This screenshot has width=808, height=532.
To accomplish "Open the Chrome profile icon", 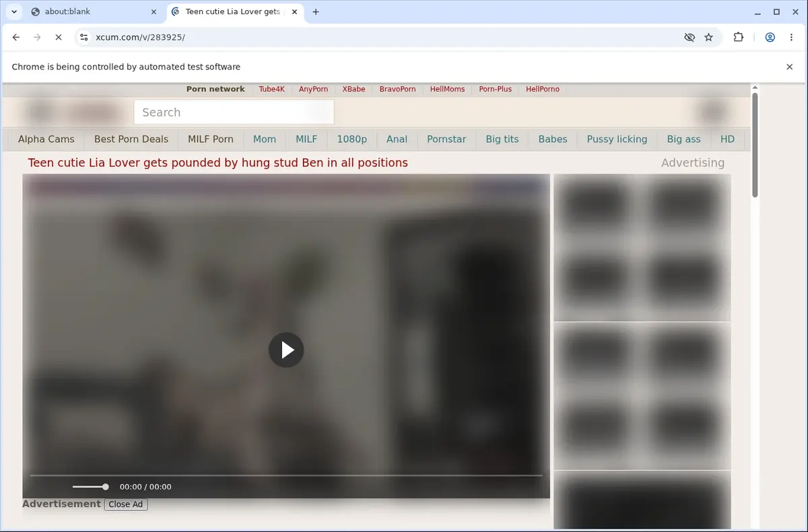I will (770, 37).
